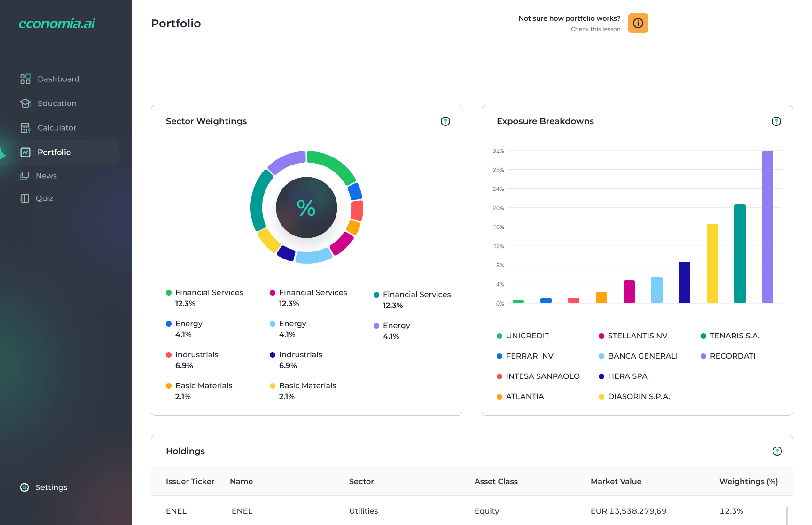The image size is (812, 525).
Task: Click the BANCA GENERALI legend entry
Action: click(x=638, y=356)
